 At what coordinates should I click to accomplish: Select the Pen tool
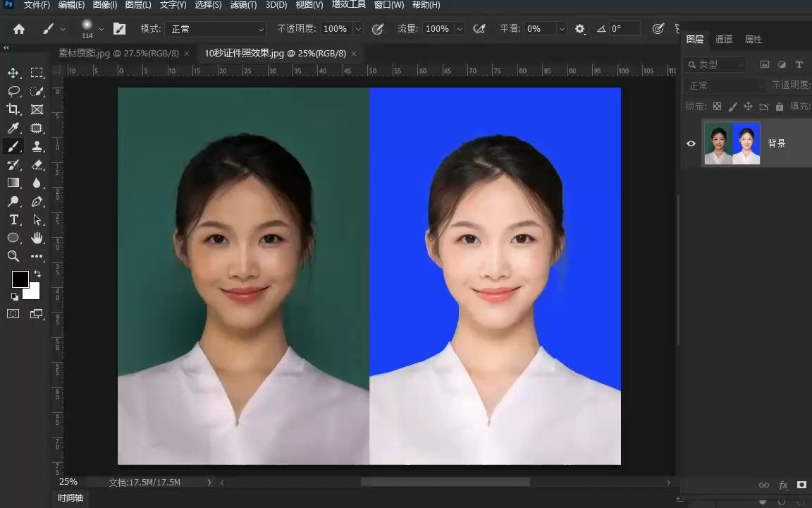[36, 201]
